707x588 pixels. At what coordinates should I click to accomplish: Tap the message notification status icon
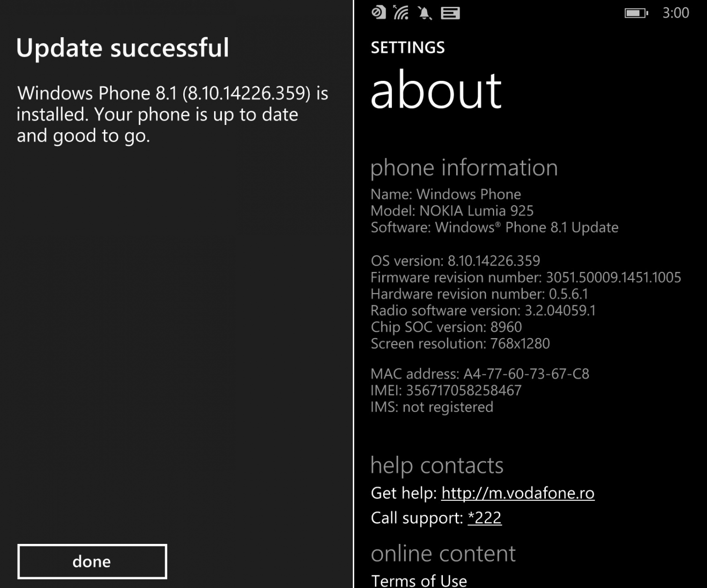tap(450, 13)
